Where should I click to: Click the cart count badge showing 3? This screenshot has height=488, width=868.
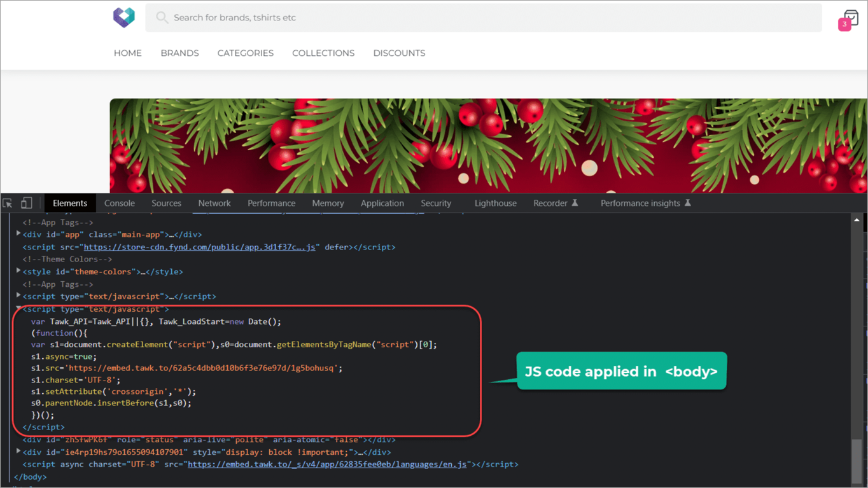click(x=844, y=24)
